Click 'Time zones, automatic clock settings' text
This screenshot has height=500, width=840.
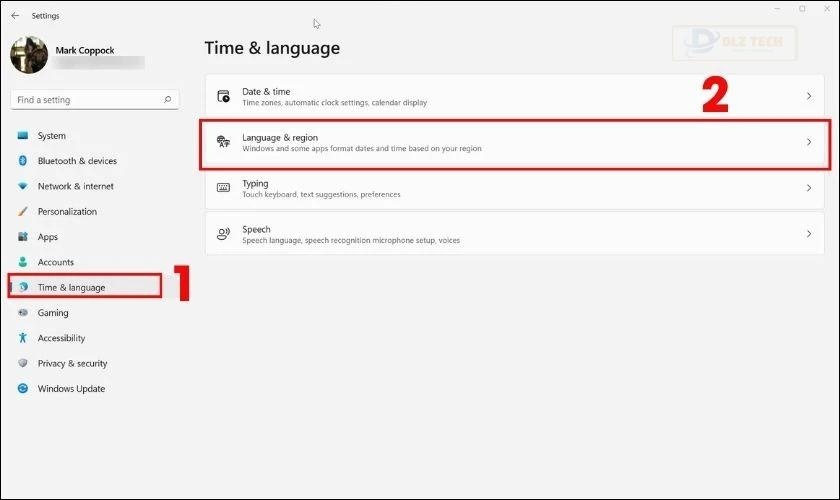coord(334,102)
